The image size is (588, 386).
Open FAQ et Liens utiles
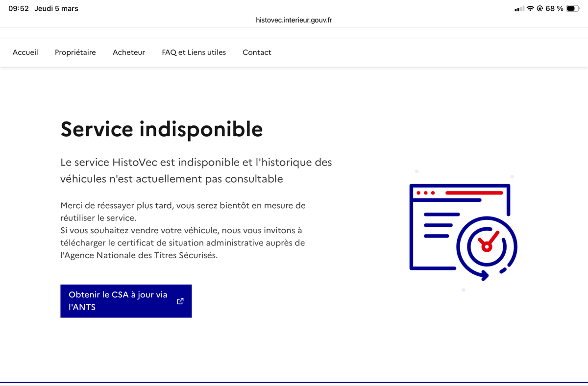194,52
